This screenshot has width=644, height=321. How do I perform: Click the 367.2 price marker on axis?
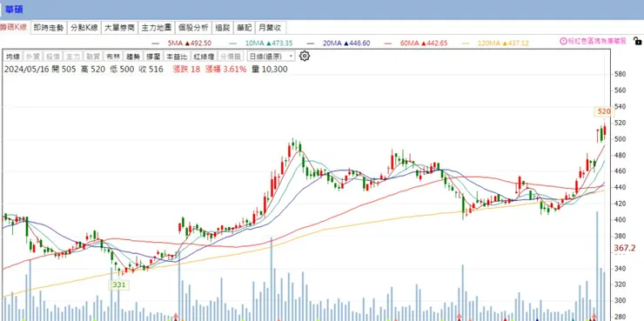625,248
